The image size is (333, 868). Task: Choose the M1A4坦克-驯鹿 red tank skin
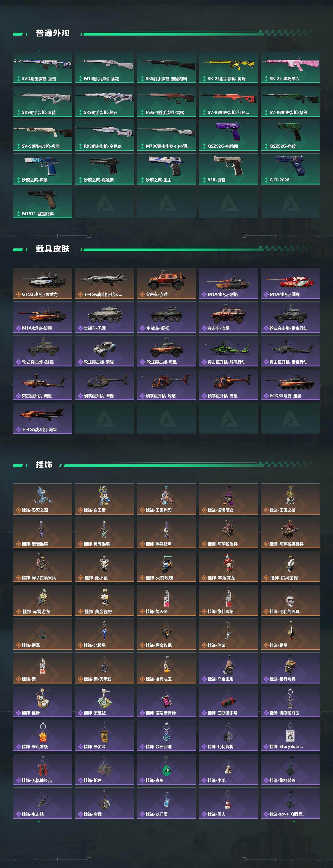coord(290,283)
